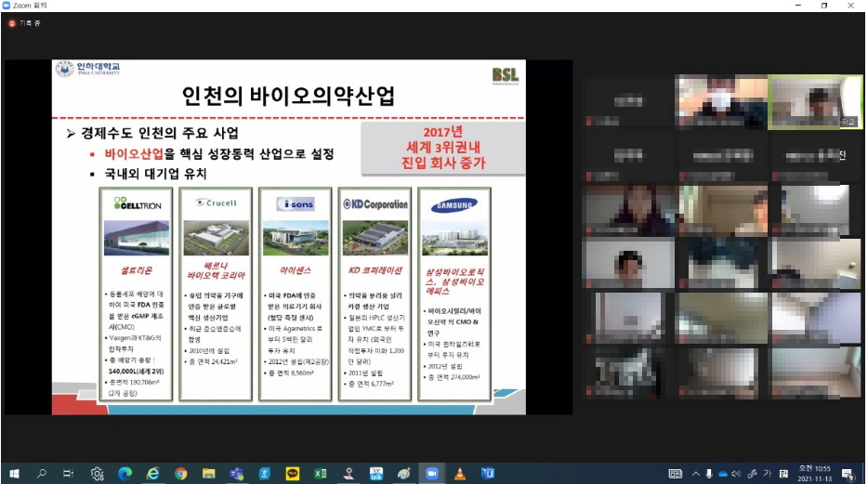The width and height of the screenshot is (868, 484).
Task: Launch Internet Explorer from the taskbar
Action: click(x=152, y=474)
